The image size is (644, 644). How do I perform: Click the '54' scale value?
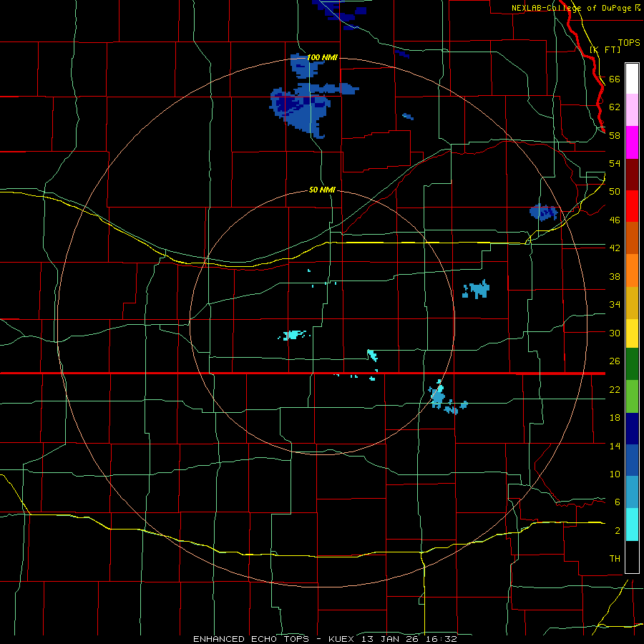click(x=615, y=163)
